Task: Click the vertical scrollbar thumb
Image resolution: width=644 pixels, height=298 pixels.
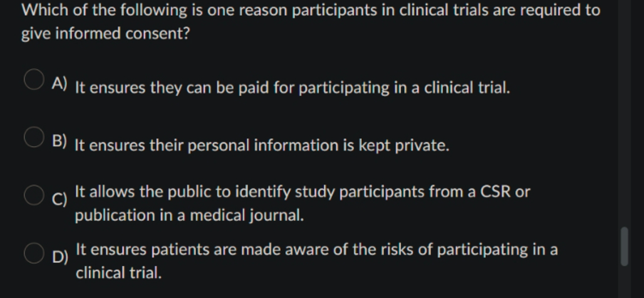Action: click(624, 246)
